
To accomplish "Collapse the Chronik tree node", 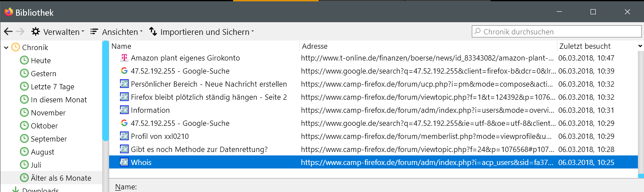I will click(6, 47).
